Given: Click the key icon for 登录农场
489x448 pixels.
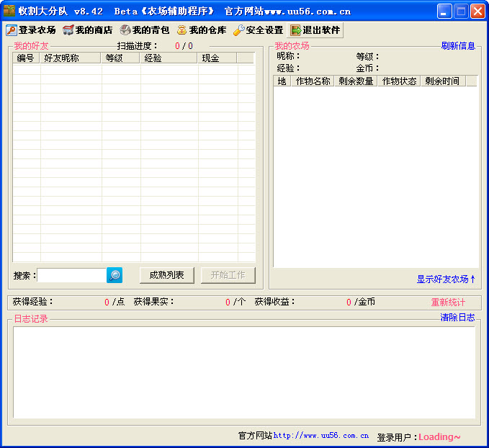Looking at the screenshot, I should point(12,30).
